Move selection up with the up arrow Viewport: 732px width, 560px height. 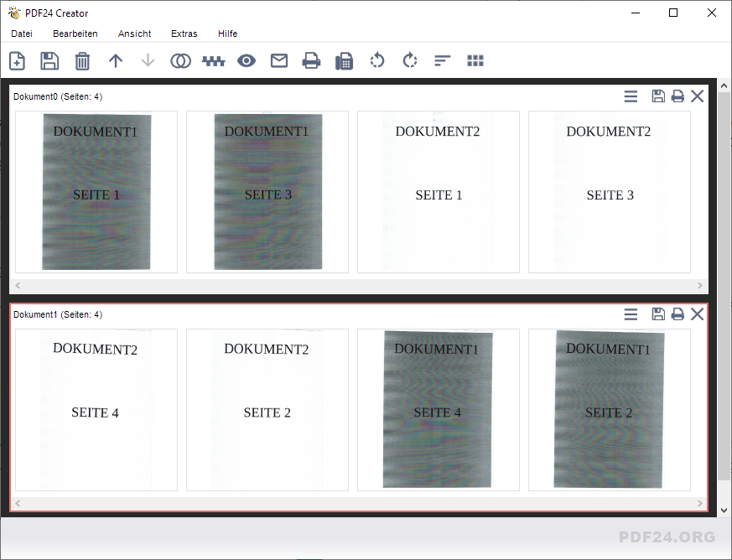[116, 60]
